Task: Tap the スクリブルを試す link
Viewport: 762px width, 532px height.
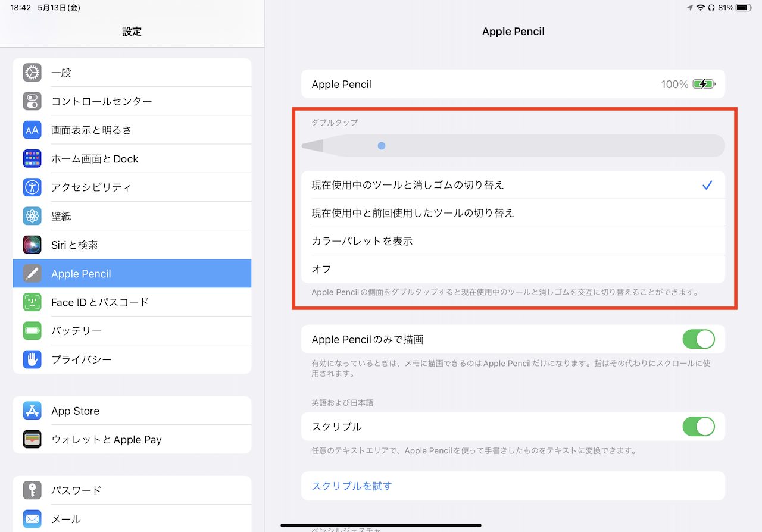Action: [x=352, y=486]
